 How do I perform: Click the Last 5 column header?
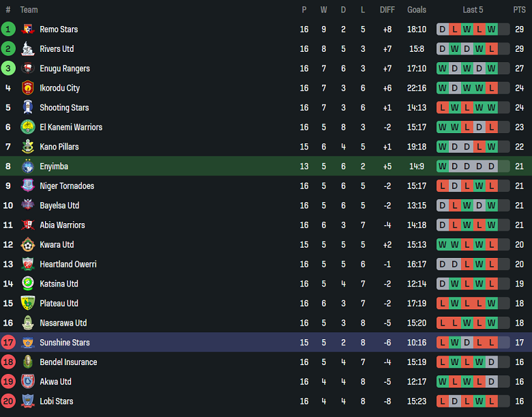[473, 10]
